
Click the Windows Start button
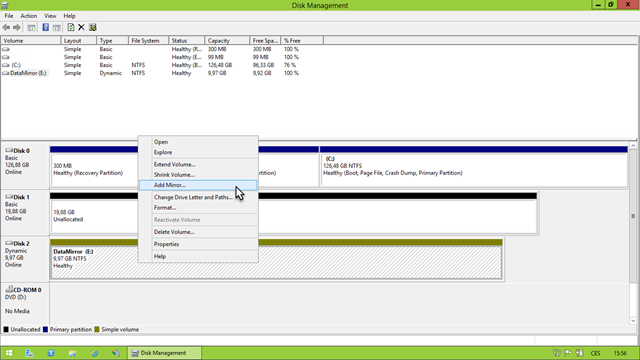click(x=9, y=353)
